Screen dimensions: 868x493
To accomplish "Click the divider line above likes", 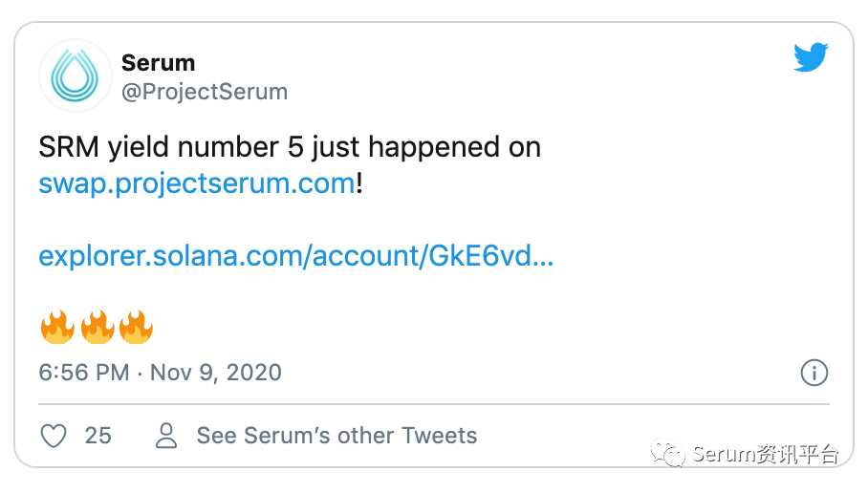I will tap(434, 404).
